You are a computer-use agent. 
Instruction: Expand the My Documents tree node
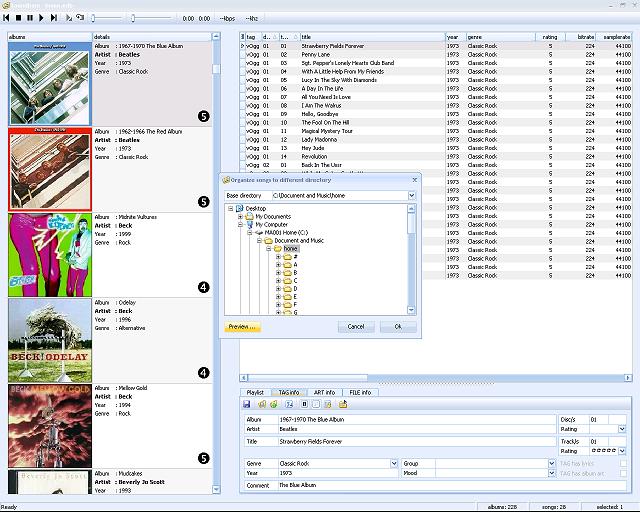240,217
